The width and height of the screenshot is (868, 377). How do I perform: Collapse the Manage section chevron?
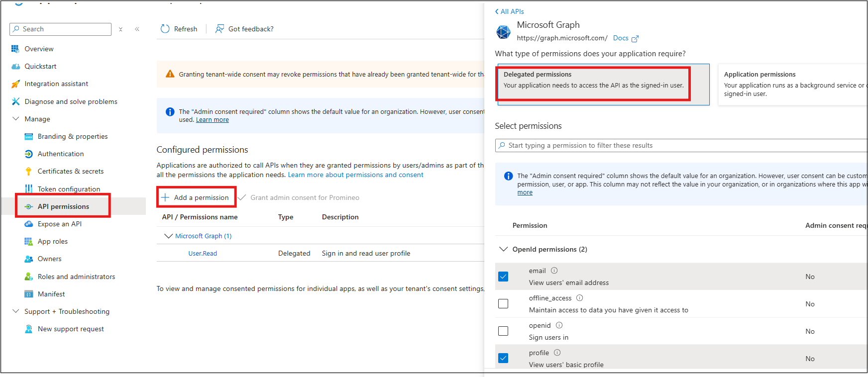tap(15, 119)
